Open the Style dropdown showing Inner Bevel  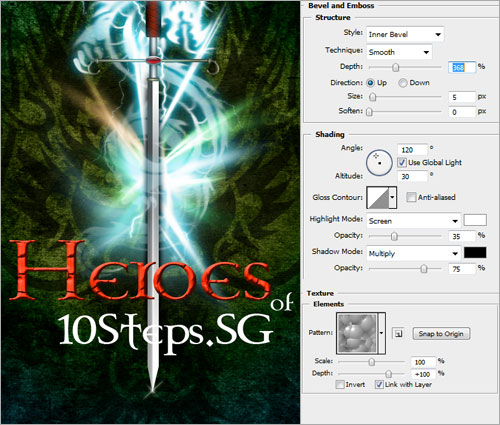[405, 34]
